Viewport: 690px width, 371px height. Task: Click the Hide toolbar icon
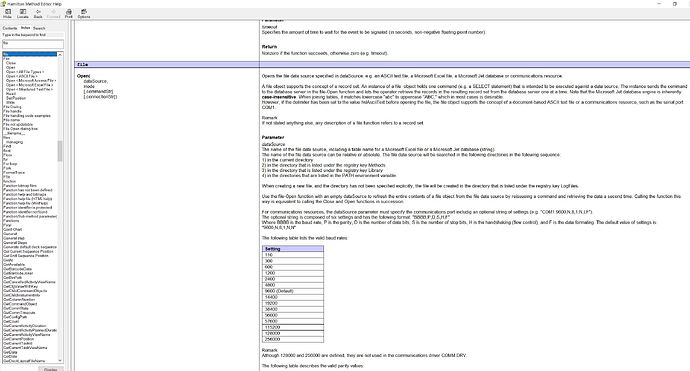pyautogui.click(x=8, y=13)
